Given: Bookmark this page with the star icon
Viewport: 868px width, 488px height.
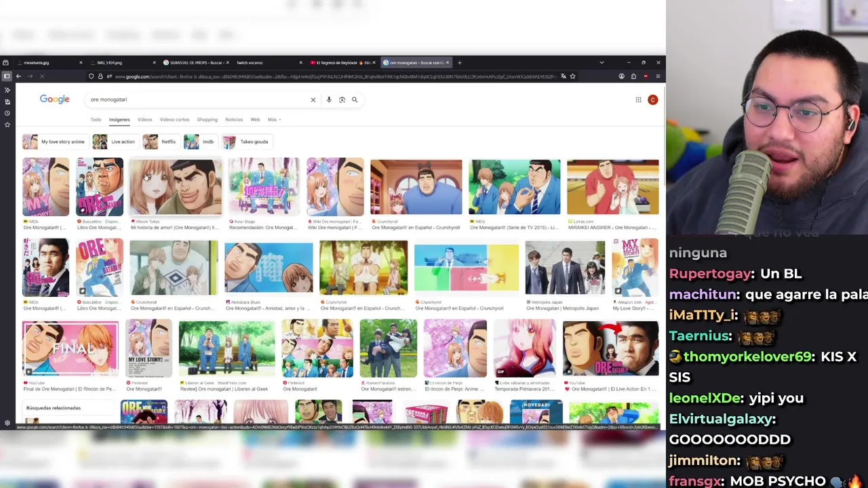Looking at the screenshot, I should [572, 76].
